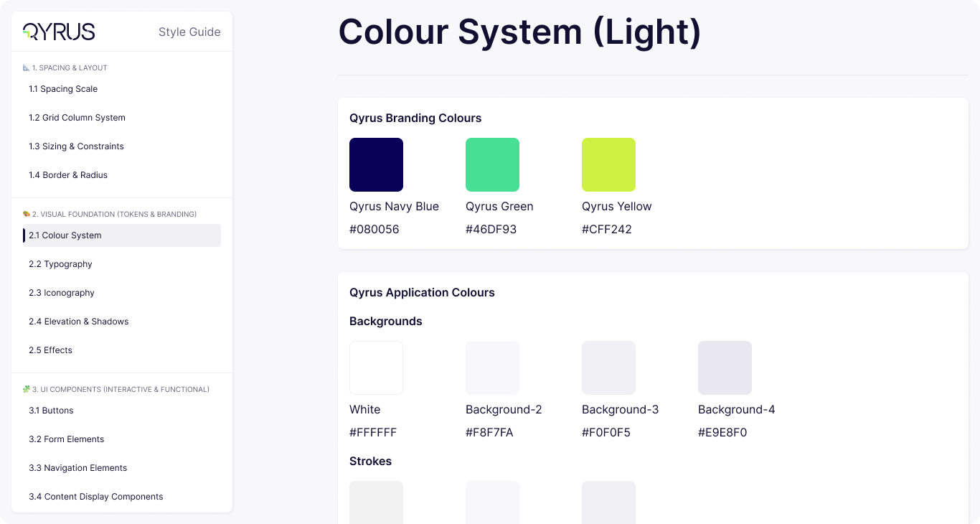Click the hex code #080056
This screenshot has width=980, height=524.
[x=374, y=230]
